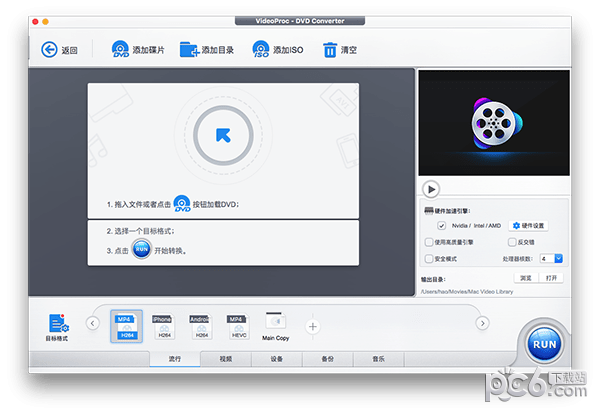Open the 处理器核数 dropdown
The image size is (600, 414).
[x=558, y=259]
